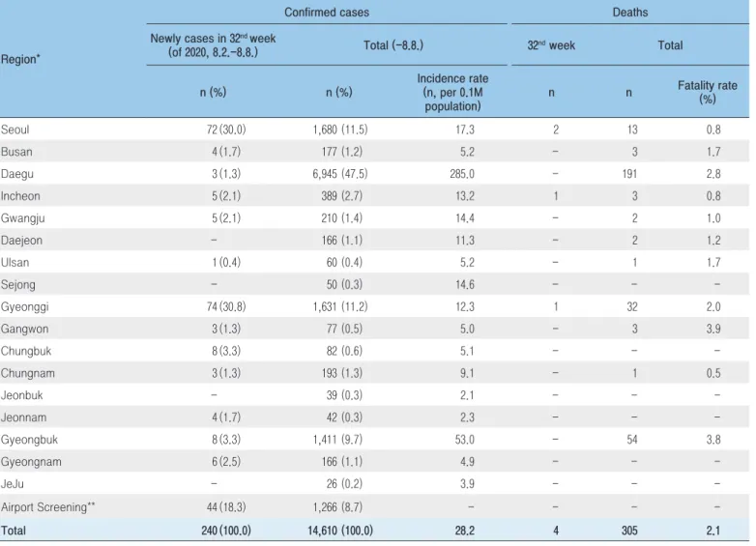Image resolution: width=756 pixels, height=546 pixels.
Task: Click the 'Daegu' row label
Action: pos(16,174)
